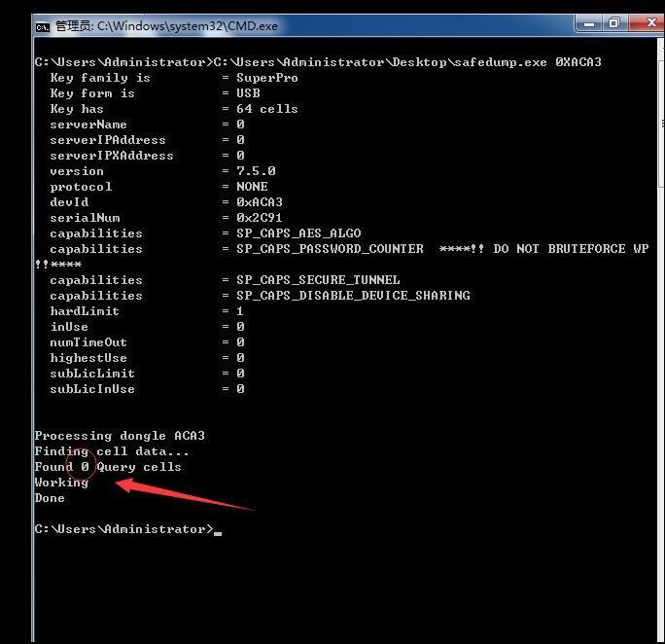This screenshot has width=665, height=644.
Task: Click the 'highestUse' label
Action: (88, 358)
